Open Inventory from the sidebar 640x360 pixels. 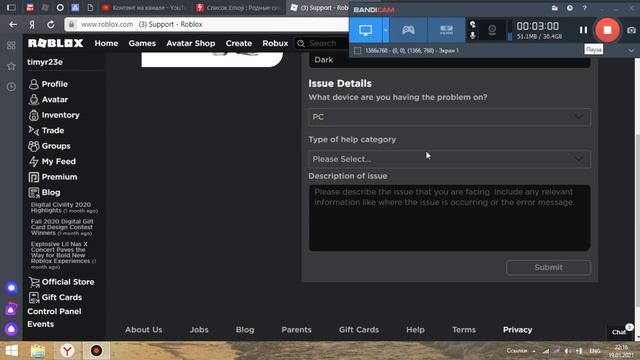point(60,115)
